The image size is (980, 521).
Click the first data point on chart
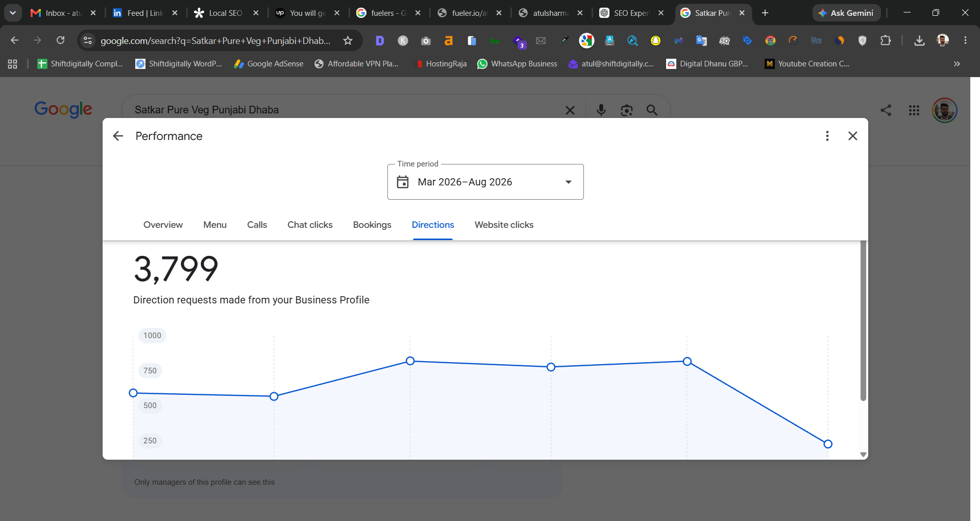pyautogui.click(x=133, y=393)
